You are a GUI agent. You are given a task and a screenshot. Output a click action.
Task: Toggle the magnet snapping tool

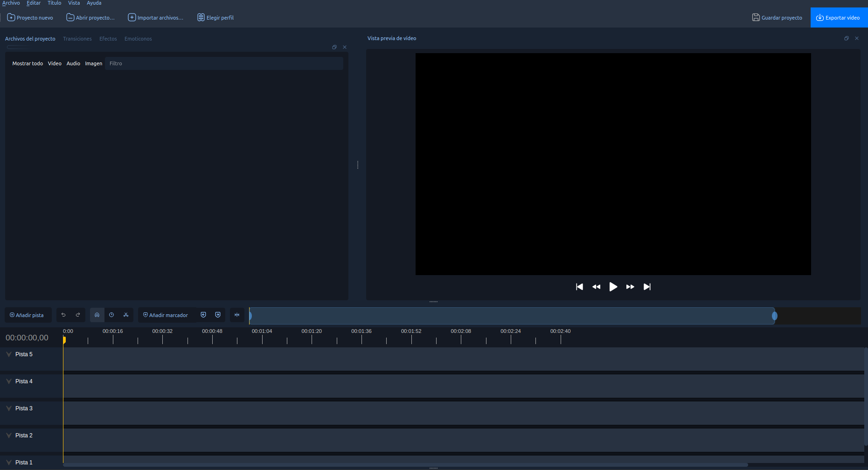click(97, 315)
